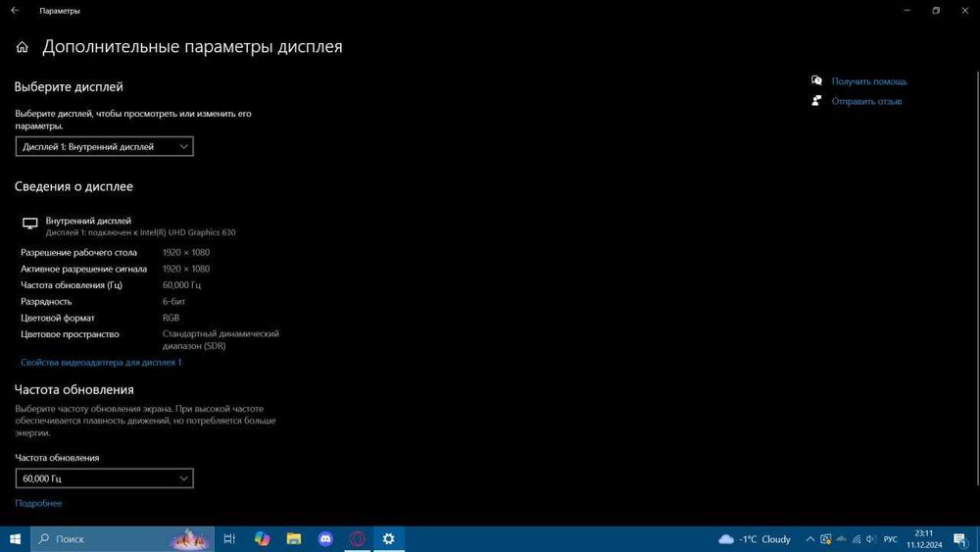This screenshot has width=980, height=552.
Task: Click the Подробнее link
Action: pos(38,503)
